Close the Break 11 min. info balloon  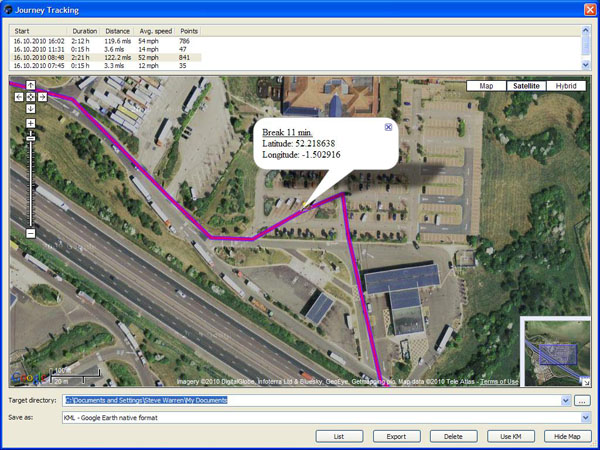[x=388, y=127]
